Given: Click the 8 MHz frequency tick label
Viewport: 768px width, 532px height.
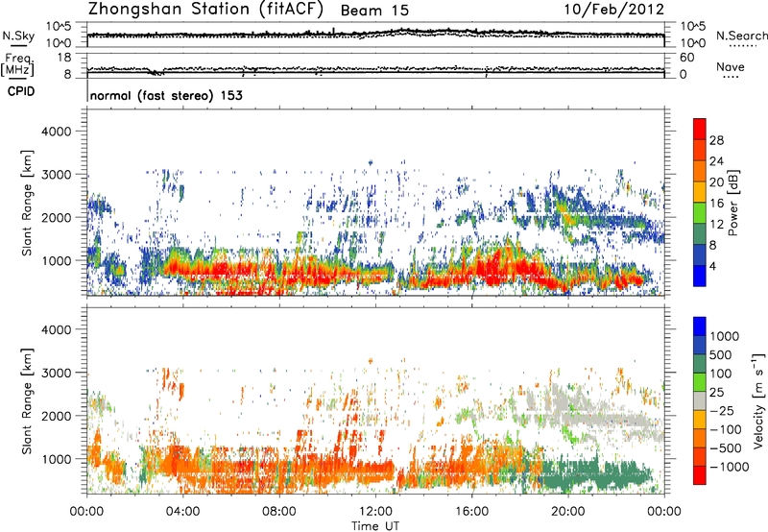Looking at the screenshot, I should click(x=67, y=75).
